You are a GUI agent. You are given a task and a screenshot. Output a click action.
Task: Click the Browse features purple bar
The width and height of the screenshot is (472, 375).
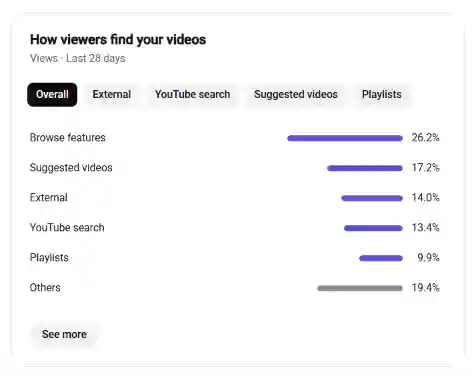345,138
